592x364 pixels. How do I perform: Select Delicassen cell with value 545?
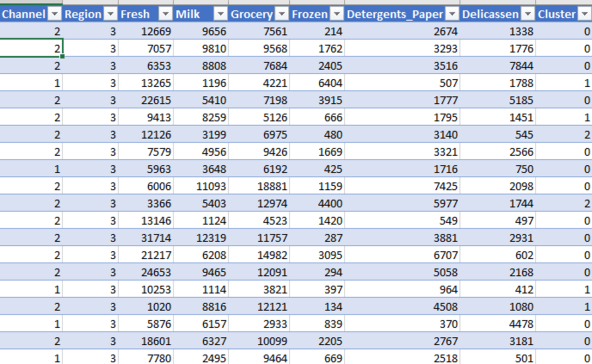coord(498,135)
